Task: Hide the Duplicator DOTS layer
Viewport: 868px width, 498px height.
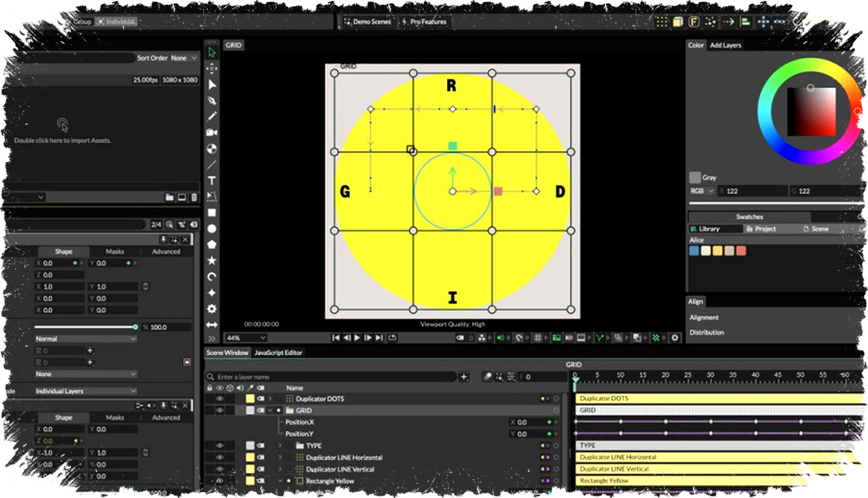Action: coord(220,399)
